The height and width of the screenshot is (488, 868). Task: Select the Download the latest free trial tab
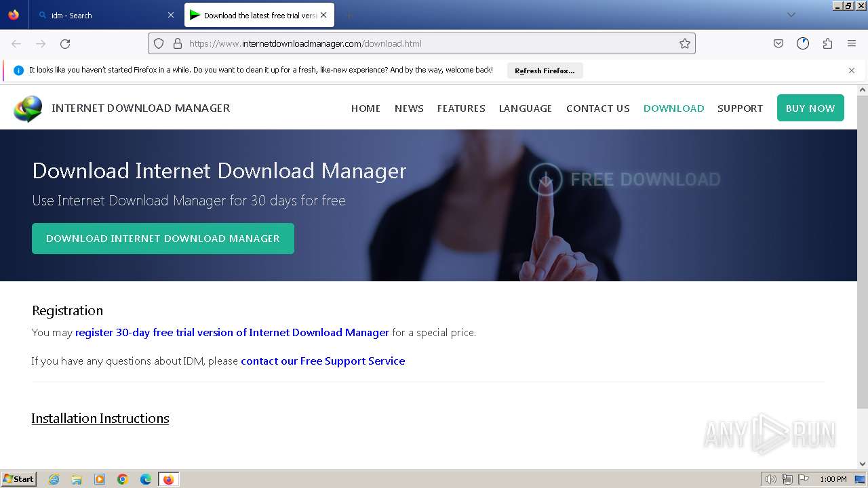252,15
